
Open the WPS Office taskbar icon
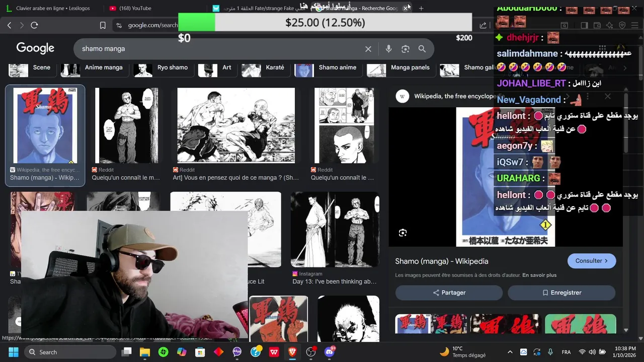coord(274,352)
